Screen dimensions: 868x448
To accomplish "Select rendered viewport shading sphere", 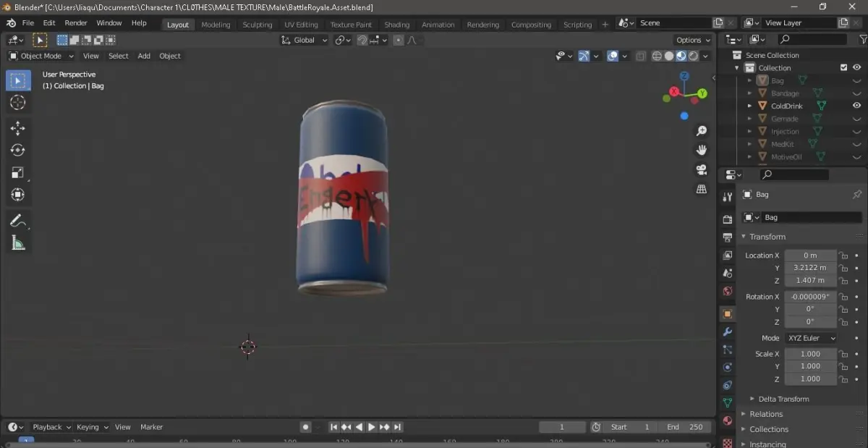I will point(693,56).
